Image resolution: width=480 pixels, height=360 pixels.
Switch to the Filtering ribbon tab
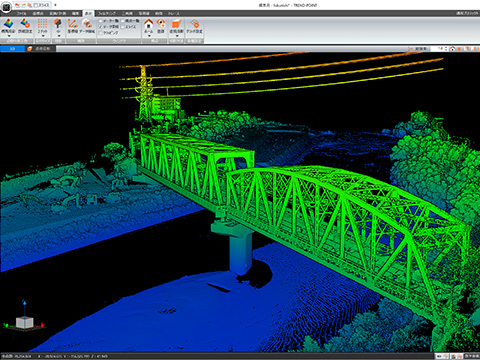107,13
